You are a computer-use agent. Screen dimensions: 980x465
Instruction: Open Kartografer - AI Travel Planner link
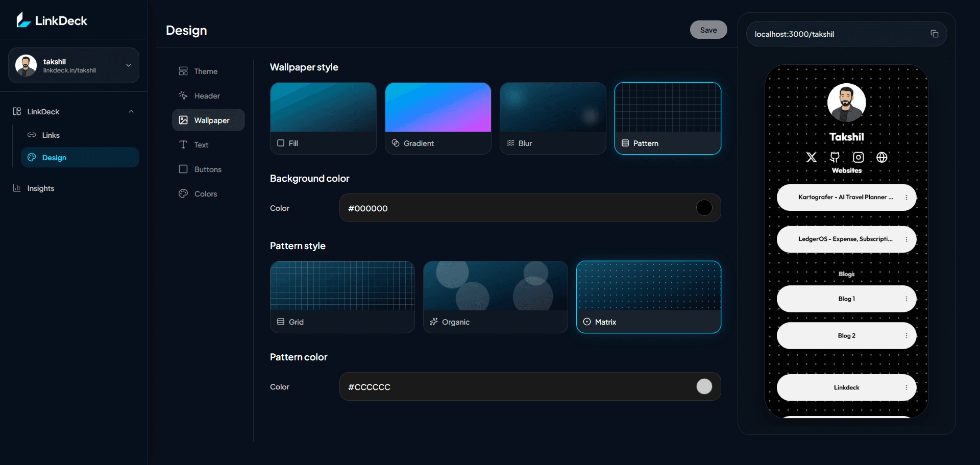coord(846,198)
